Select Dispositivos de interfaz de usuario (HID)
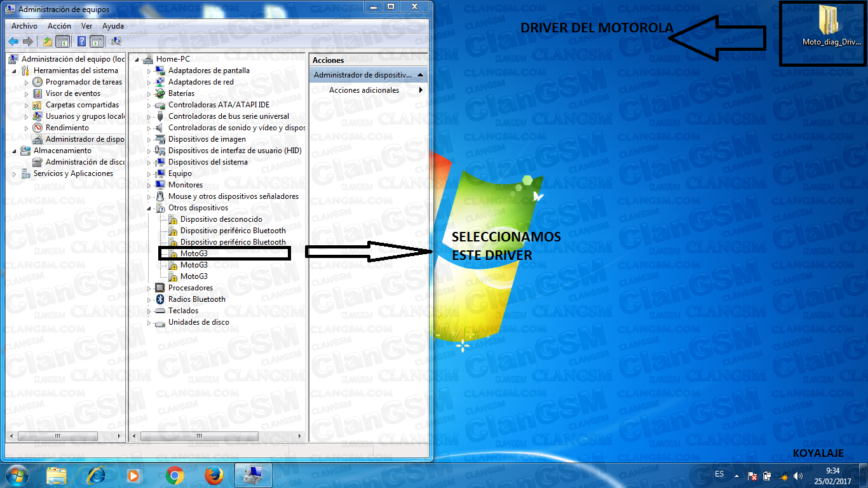Screen dimensions: 868x488 [234, 151]
